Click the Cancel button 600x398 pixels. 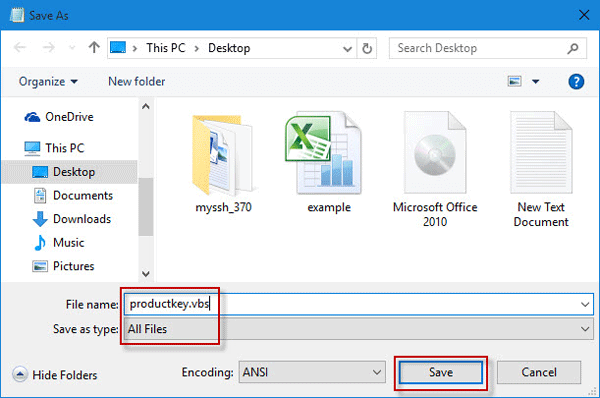click(x=539, y=372)
